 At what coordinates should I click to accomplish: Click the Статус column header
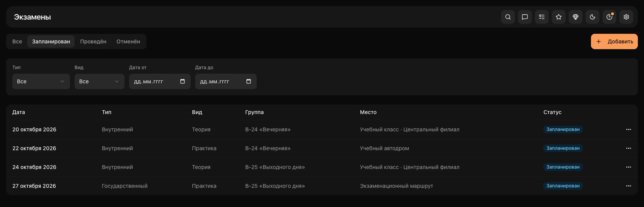pos(553,112)
